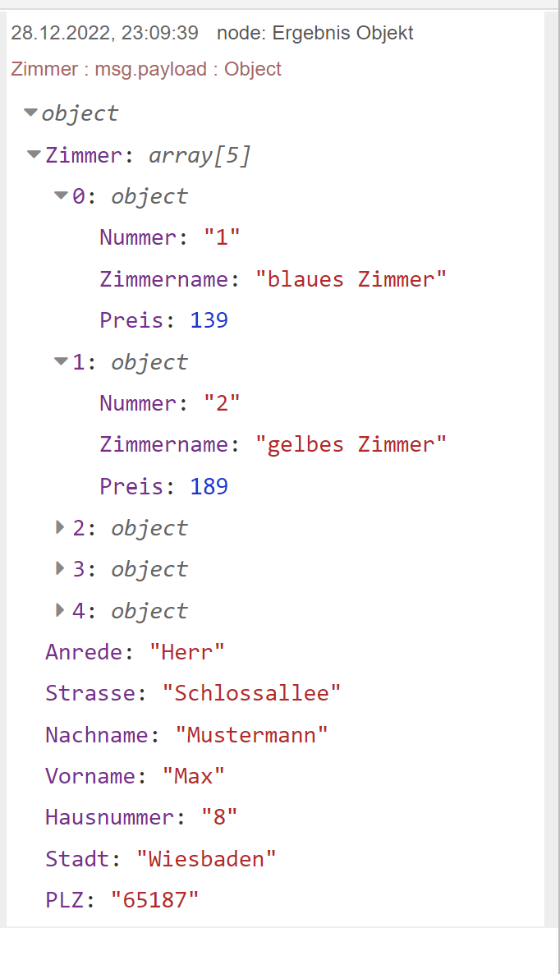Viewport: 560px width, 974px height.
Task: Click the Zimmer : msg.payload : Object label
Action: point(146,69)
